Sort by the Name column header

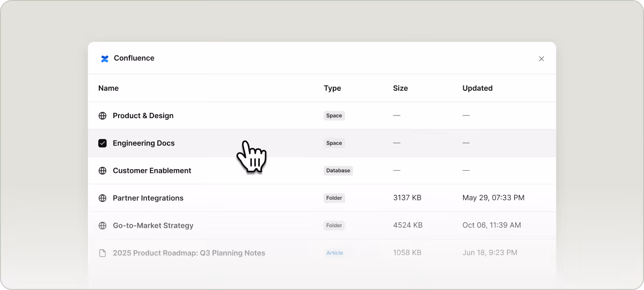pyautogui.click(x=108, y=88)
